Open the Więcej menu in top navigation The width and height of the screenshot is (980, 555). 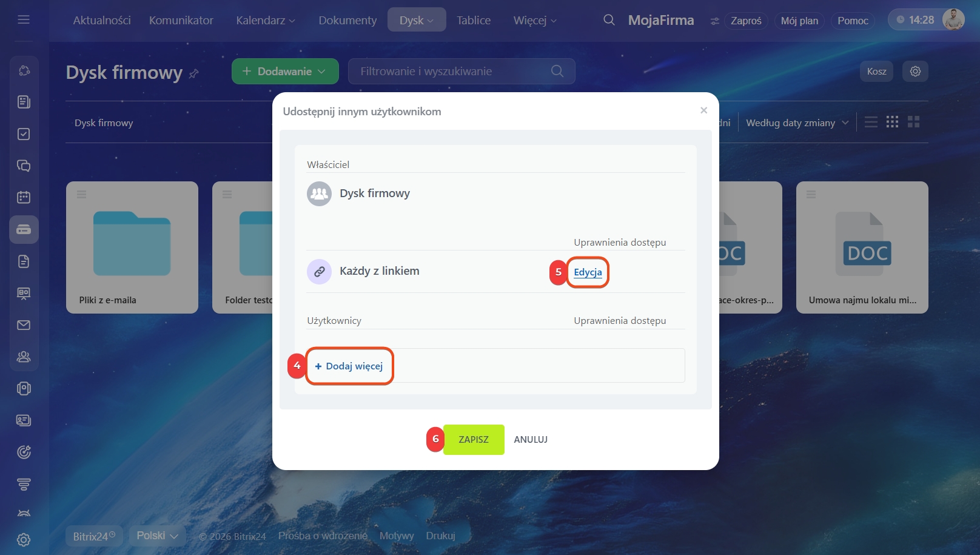[x=535, y=20]
